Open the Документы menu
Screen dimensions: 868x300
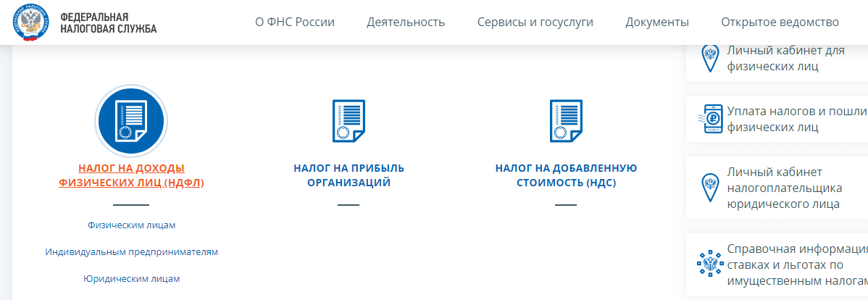point(657,22)
